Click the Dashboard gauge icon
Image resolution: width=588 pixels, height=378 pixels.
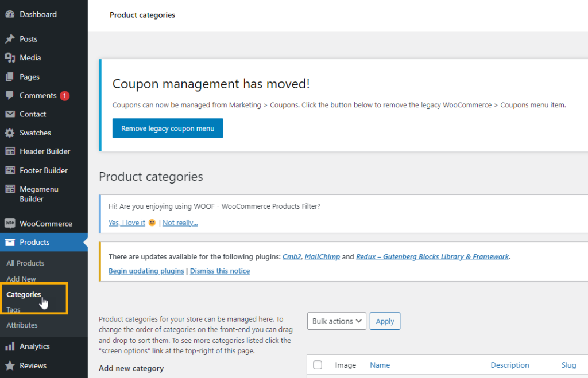pos(10,14)
